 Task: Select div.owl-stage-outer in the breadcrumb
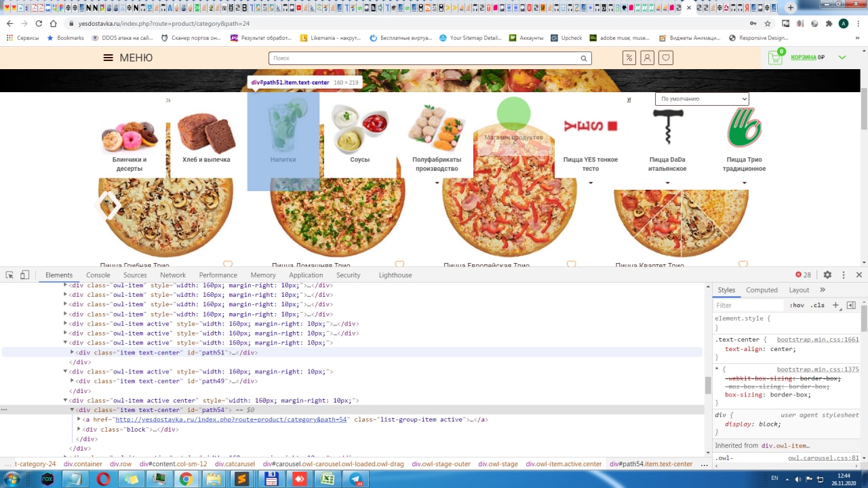click(x=441, y=464)
